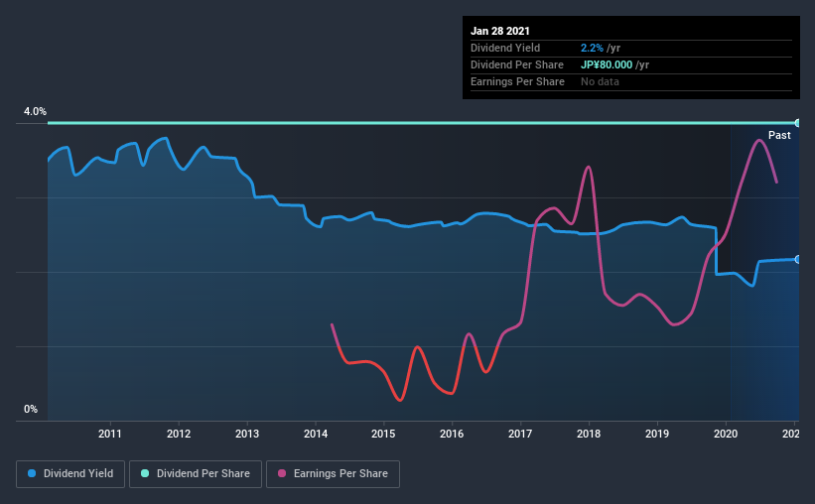
Task: Click the 'Dividend Per Share' tooltip row label
Action: click(516, 64)
